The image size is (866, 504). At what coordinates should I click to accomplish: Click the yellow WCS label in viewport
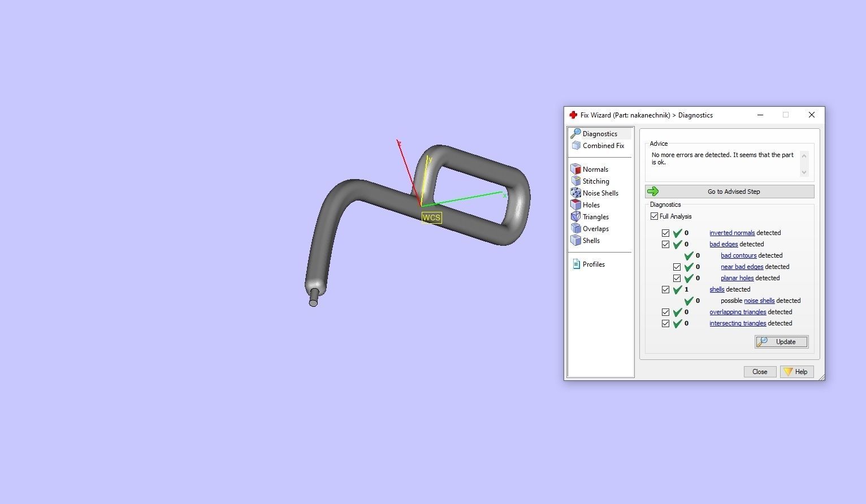tap(431, 218)
